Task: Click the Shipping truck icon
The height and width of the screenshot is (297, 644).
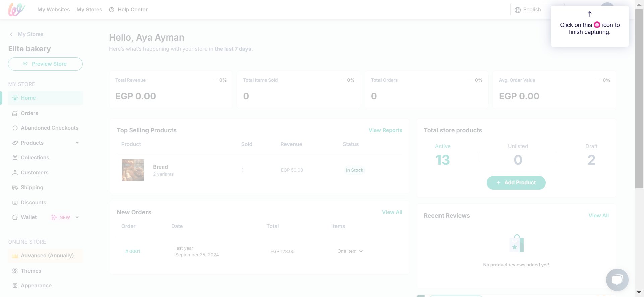Action: pyautogui.click(x=15, y=188)
